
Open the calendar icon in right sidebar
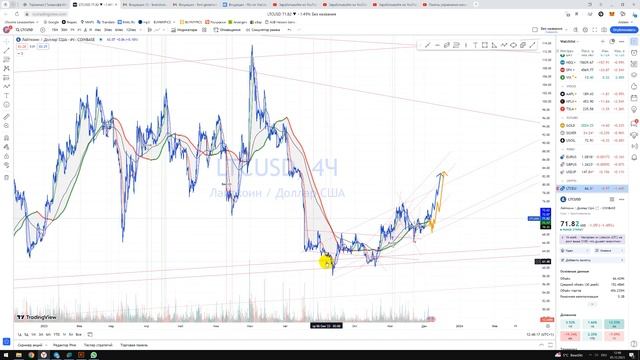click(634, 98)
